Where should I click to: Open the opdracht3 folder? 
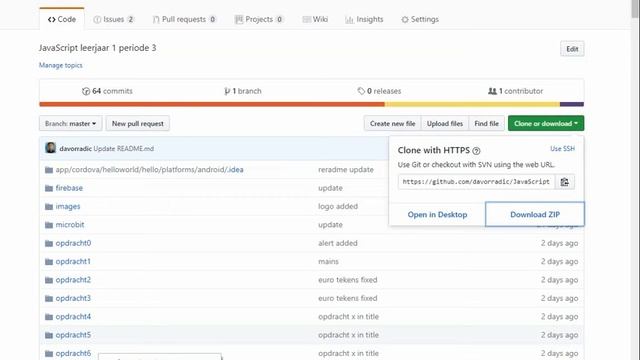pos(73,298)
